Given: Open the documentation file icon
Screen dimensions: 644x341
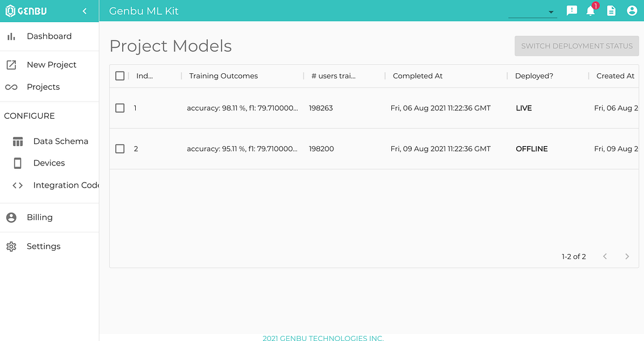Looking at the screenshot, I should click(611, 11).
